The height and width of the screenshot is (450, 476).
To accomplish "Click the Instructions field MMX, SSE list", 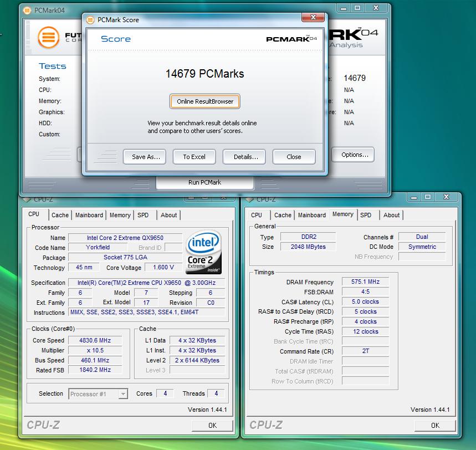I will [147, 312].
